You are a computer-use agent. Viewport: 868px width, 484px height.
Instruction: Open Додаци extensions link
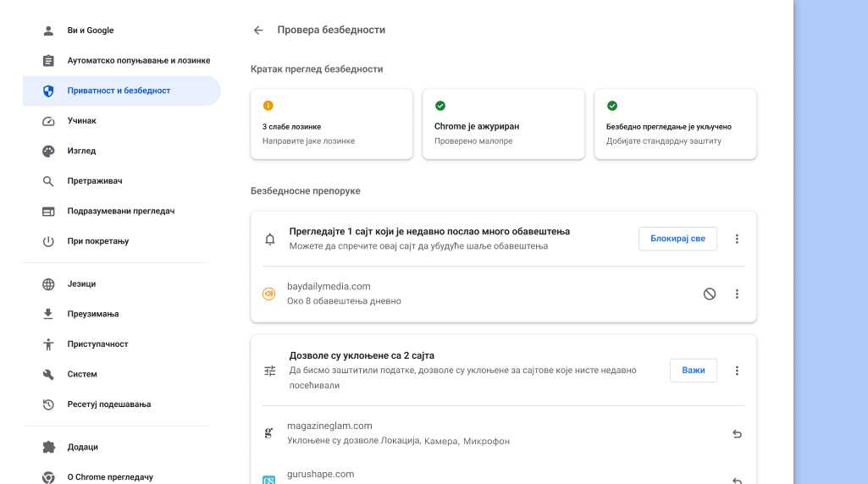tap(122, 447)
